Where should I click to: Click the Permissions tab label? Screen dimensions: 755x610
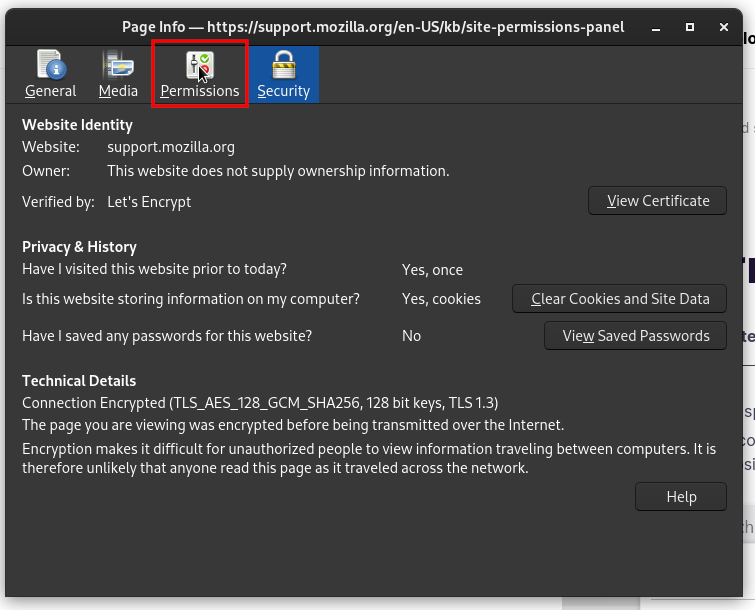[200, 91]
